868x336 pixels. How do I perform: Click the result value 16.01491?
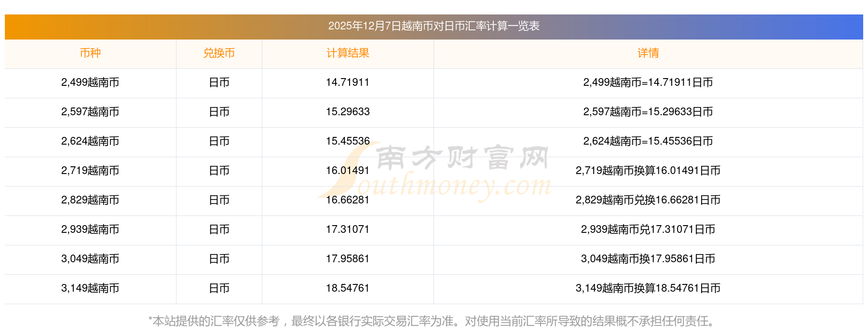(x=348, y=171)
